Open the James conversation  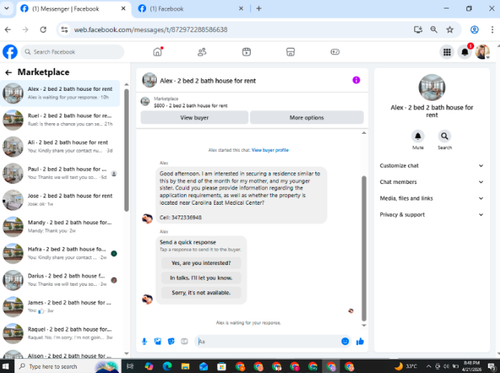pyautogui.click(x=60, y=306)
